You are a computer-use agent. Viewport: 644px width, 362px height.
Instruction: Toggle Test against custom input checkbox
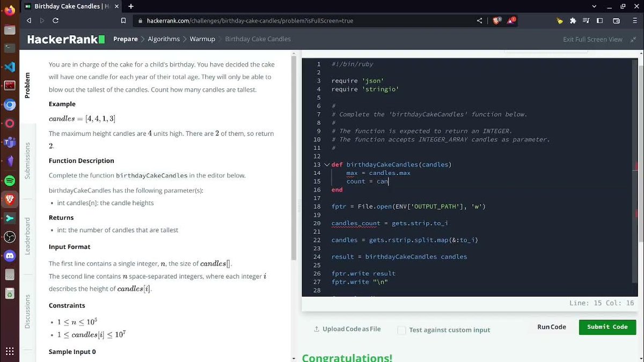pyautogui.click(x=401, y=330)
